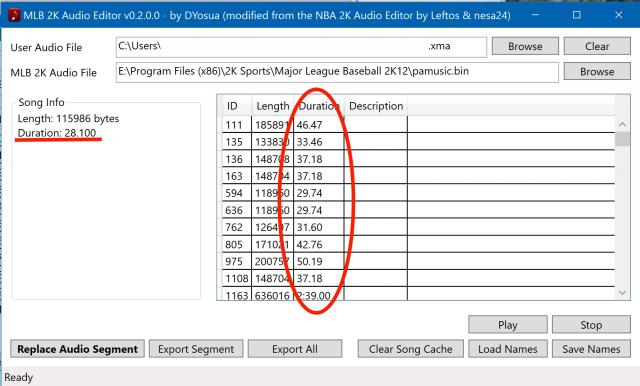Play the selected song
The height and width of the screenshot is (386, 640).
pos(508,325)
